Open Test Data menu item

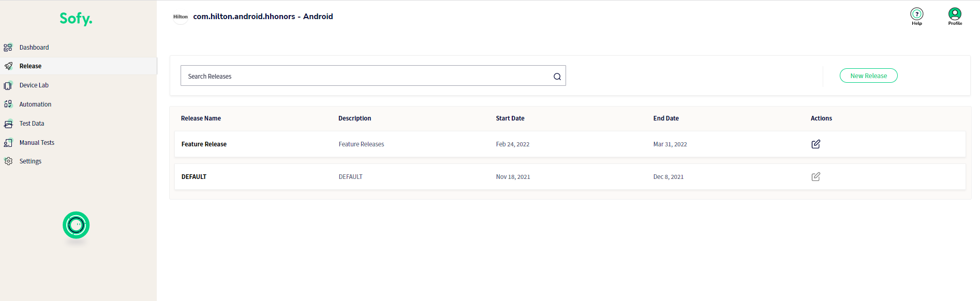(32, 124)
